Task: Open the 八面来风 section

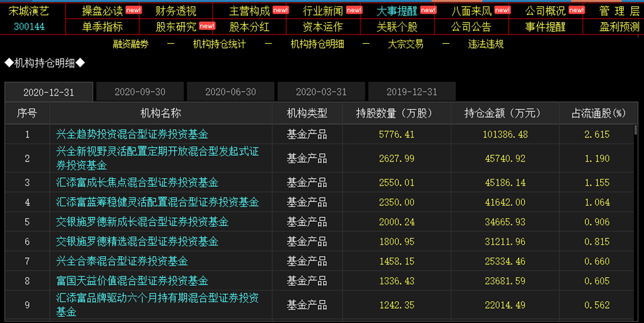Action: (x=471, y=11)
